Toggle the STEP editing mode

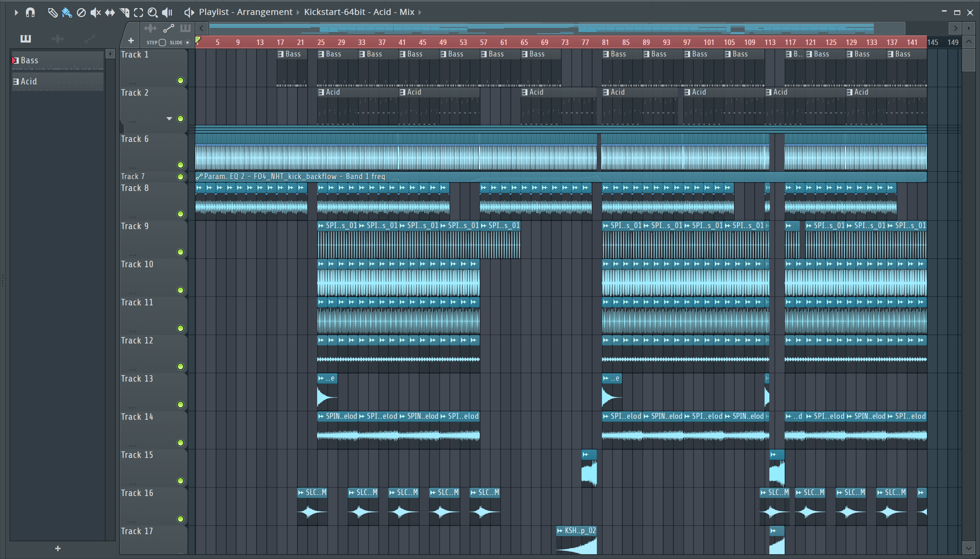point(162,43)
